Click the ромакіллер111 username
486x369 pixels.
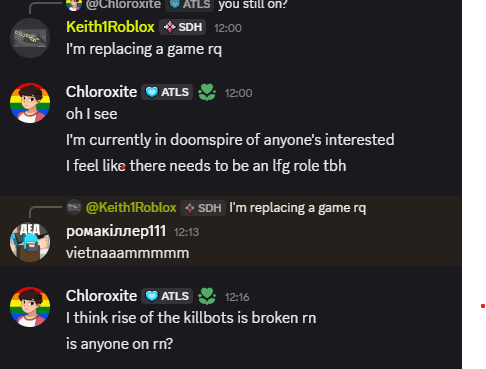coord(116,231)
